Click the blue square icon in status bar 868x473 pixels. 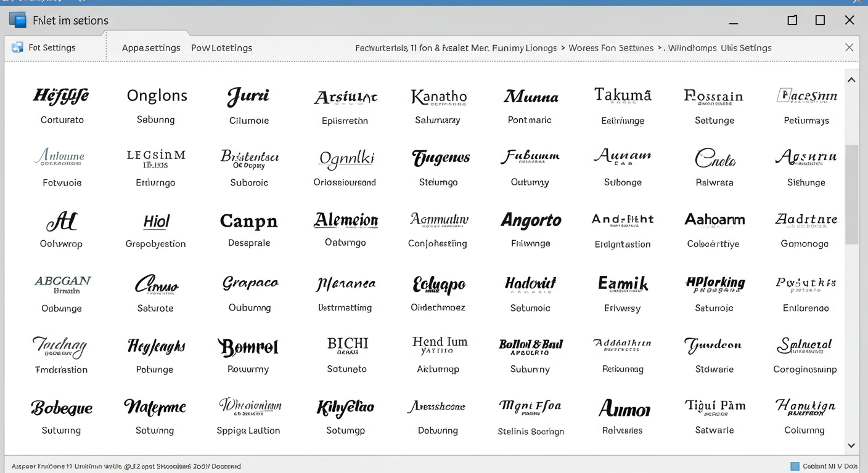795,466
